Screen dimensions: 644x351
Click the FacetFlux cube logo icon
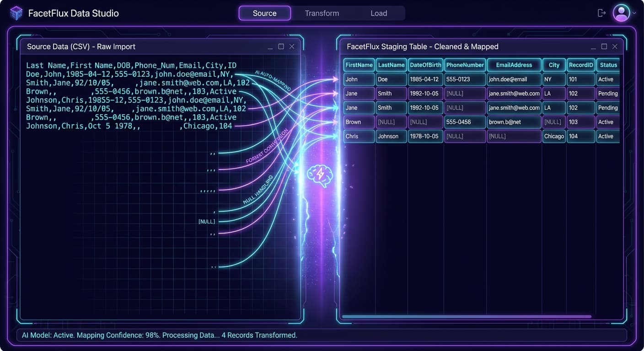[16, 13]
